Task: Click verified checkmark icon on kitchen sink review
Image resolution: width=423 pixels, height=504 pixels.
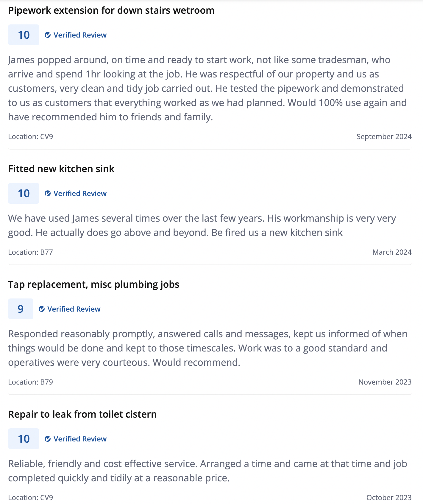Action: [x=48, y=194]
